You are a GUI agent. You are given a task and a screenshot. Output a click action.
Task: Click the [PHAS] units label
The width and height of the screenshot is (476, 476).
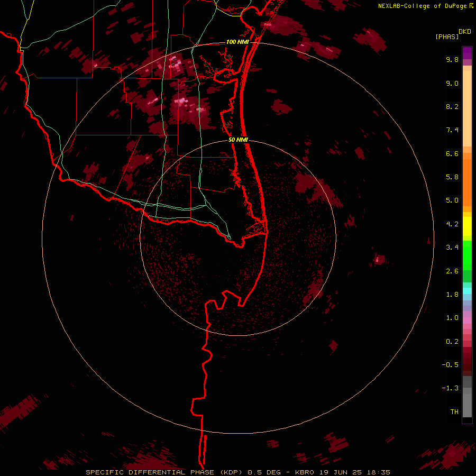coord(447,36)
